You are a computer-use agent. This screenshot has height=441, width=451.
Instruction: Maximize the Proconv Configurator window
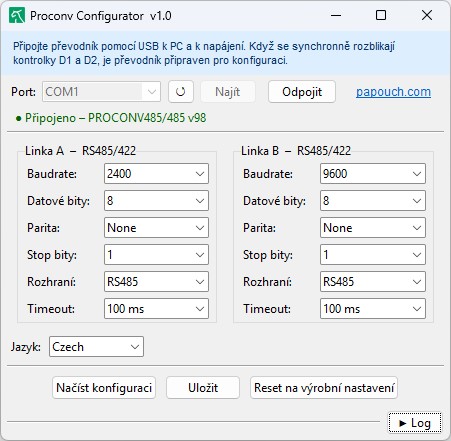(381, 15)
